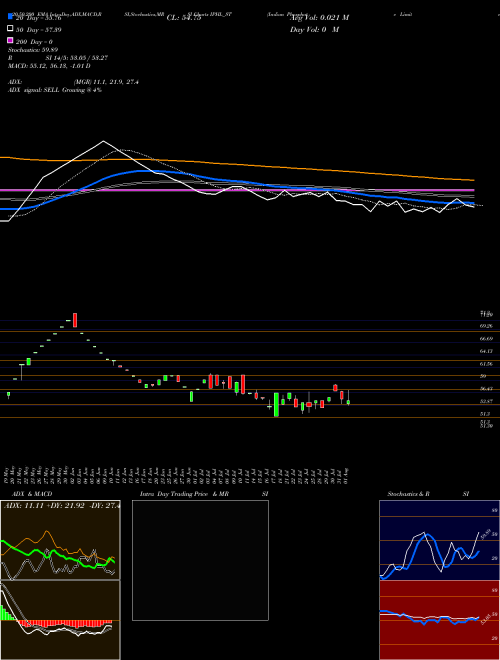Open the ADX indicator chart panel
This screenshot has width=500, height=660.
[x=60, y=540]
